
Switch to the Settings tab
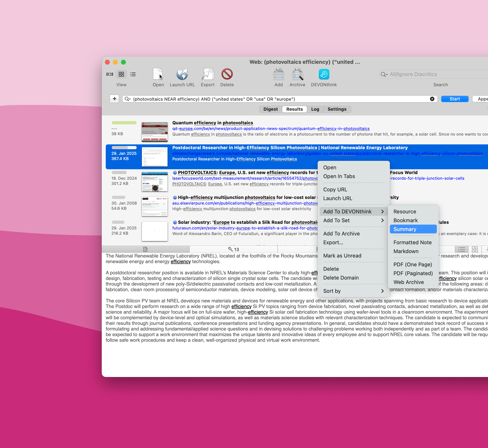tap(337, 109)
